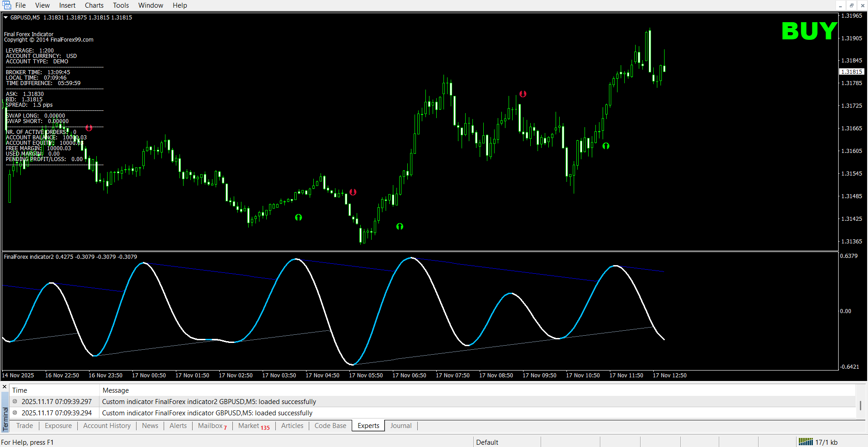Click the Time column header
The height and width of the screenshot is (447, 868).
(20, 390)
